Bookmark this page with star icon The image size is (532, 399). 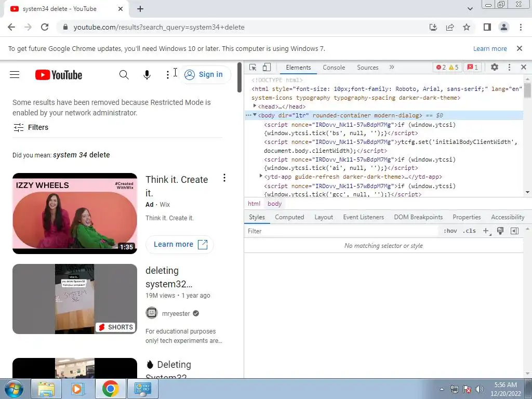pos(467,27)
